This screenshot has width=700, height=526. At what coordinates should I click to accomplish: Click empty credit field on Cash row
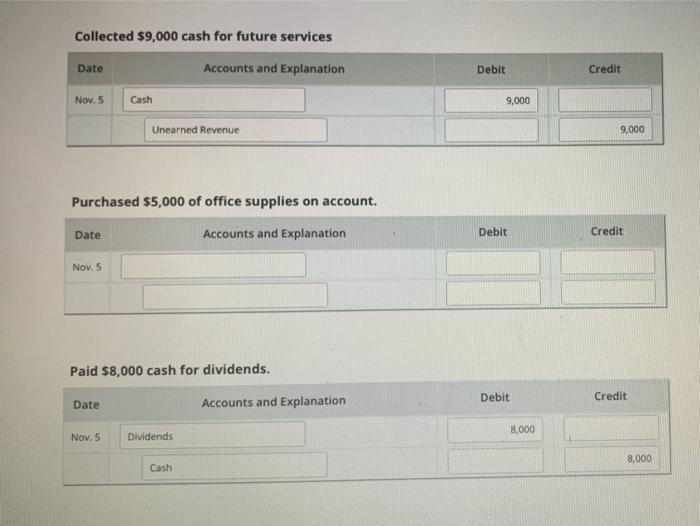(605, 100)
